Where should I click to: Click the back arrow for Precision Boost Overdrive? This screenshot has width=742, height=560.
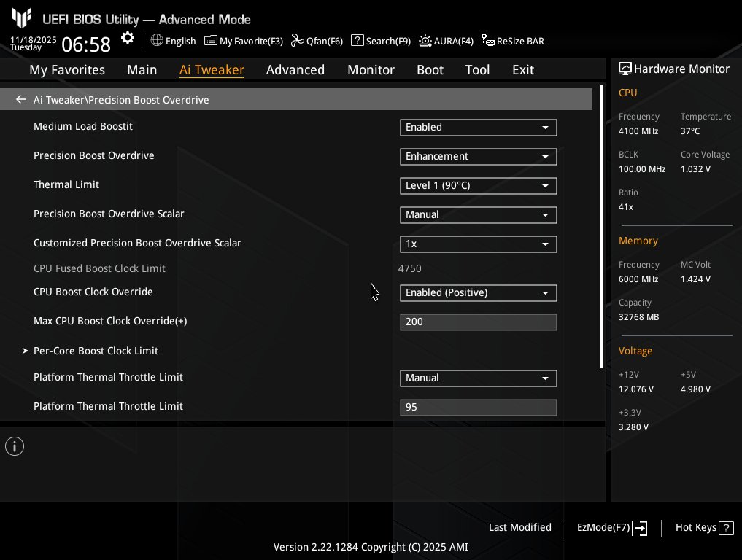point(21,99)
